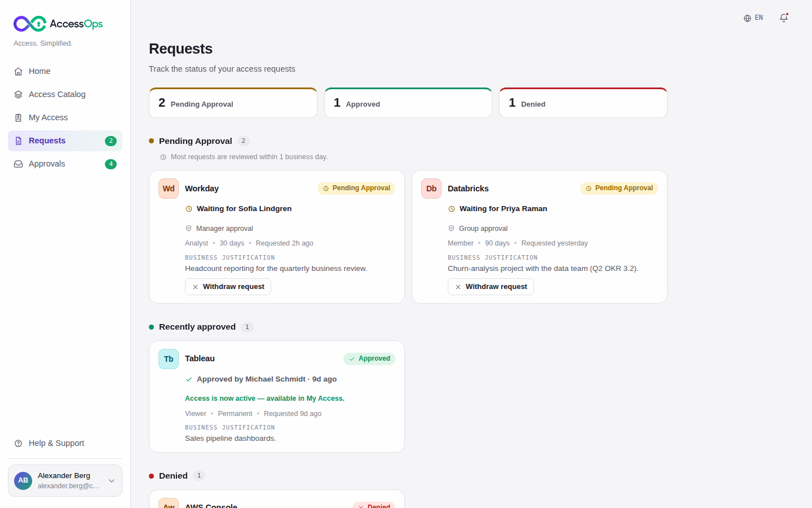The image size is (812, 508).
Task: Filter by the Denied summary card
Action: pyautogui.click(x=583, y=103)
